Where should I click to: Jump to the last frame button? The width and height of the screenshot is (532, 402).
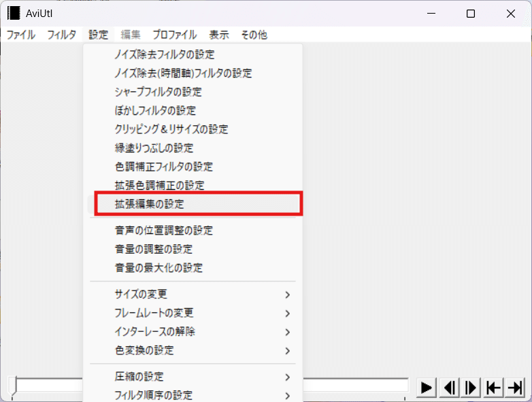click(515, 388)
